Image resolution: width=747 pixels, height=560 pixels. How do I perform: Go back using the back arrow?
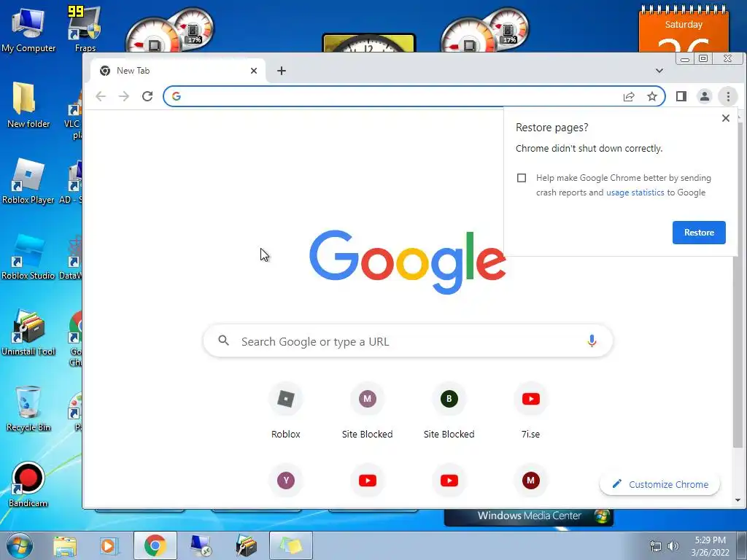point(101,96)
